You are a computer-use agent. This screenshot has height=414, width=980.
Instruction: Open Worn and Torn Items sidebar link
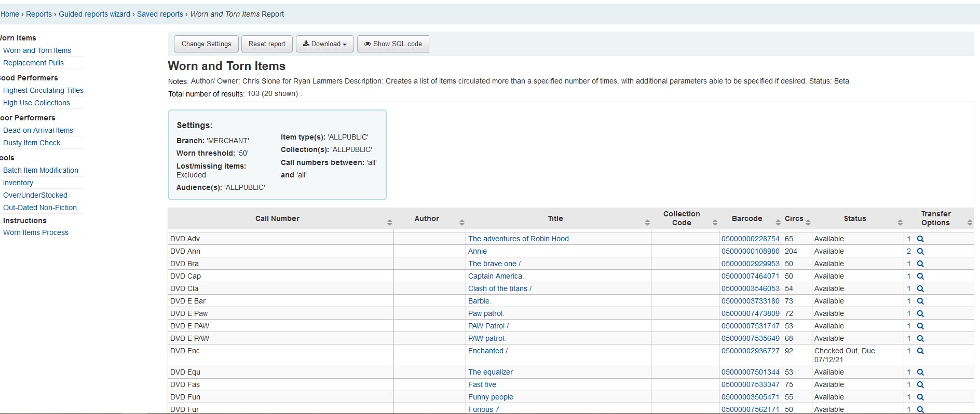tap(37, 50)
